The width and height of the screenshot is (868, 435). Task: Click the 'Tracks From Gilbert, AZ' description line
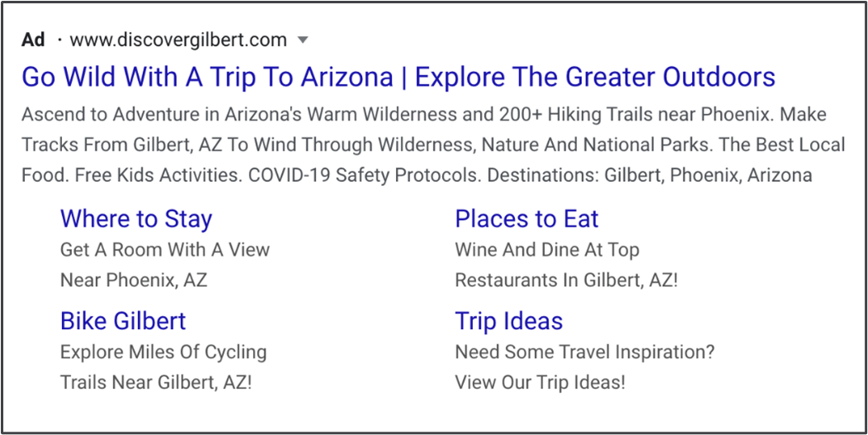[433, 146]
